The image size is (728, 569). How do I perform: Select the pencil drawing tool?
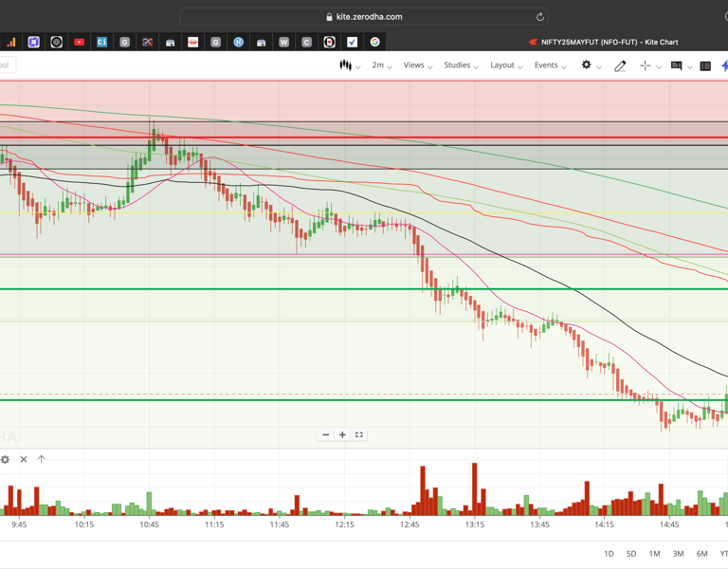[620, 66]
